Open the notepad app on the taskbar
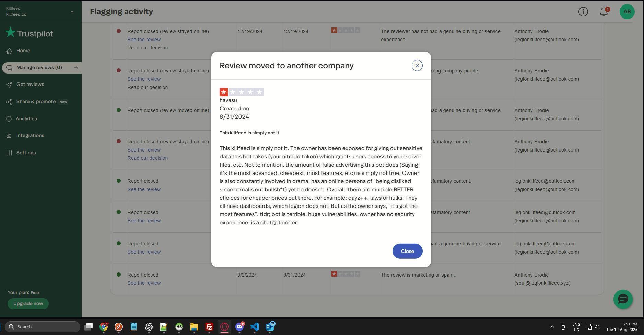The width and height of the screenshot is (644, 335). coord(134,327)
